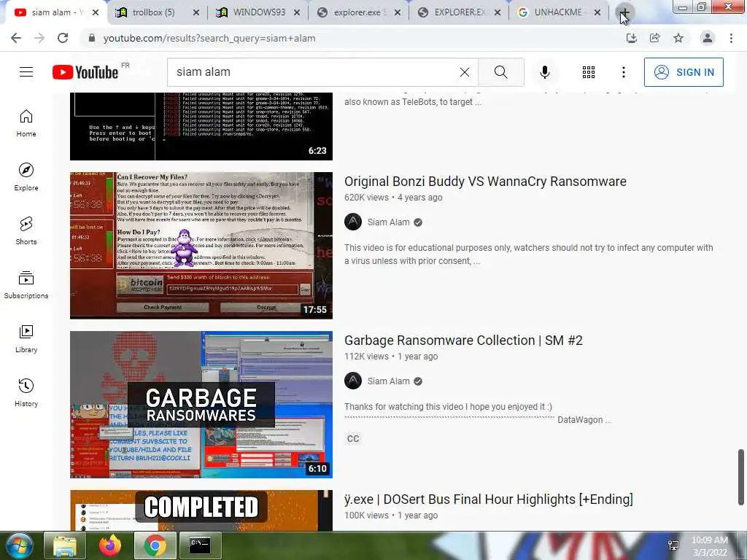This screenshot has width=747, height=560.
Task: Go to Home in the sidebar
Action: pos(26,123)
